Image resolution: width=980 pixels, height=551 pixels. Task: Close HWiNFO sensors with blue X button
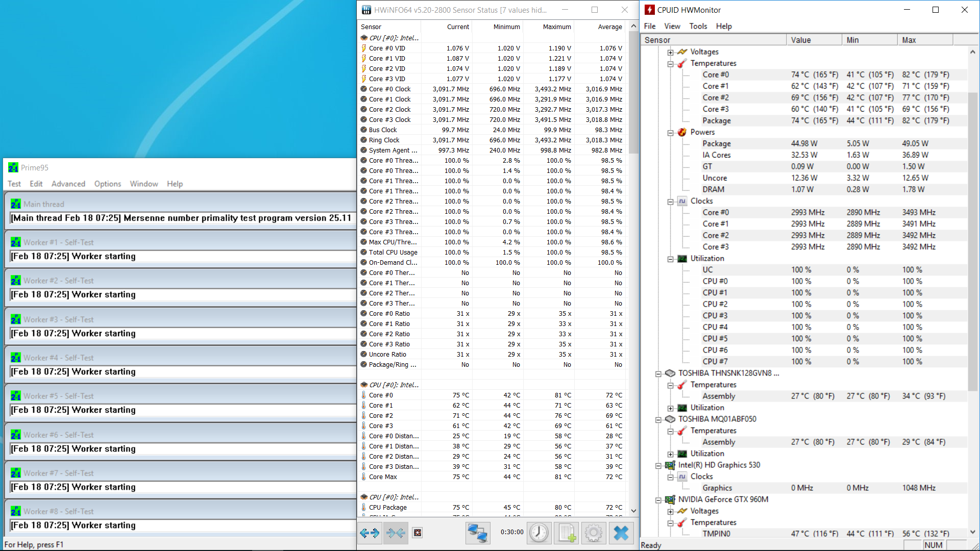[x=621, y=533]
